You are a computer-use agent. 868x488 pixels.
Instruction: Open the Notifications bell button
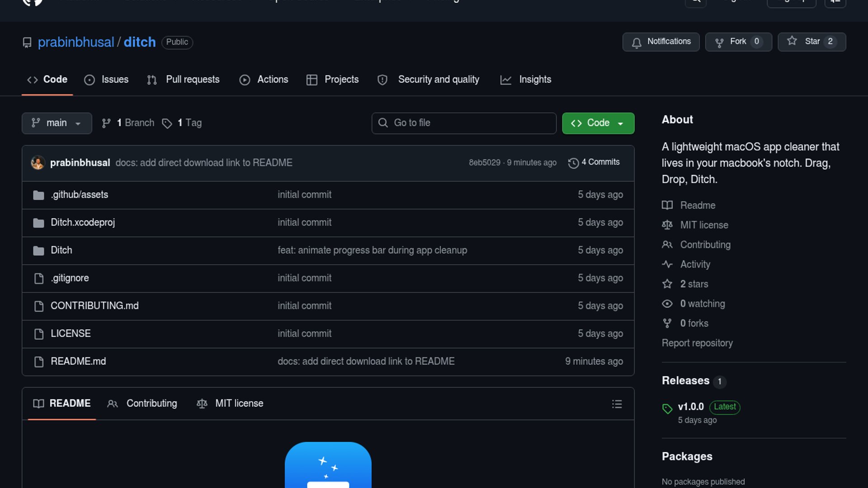tap(660, 42)
